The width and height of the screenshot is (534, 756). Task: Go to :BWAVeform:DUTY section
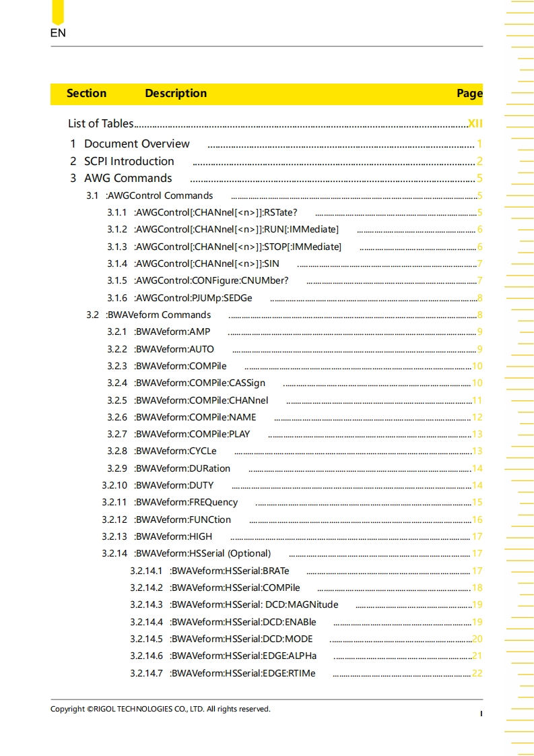(173, 485)
